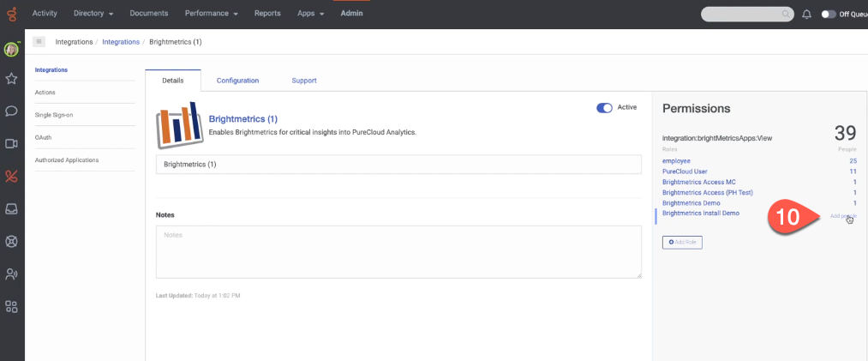Open Favorites star icon in sidebar
868x361 pixels.
pos(12,79)
